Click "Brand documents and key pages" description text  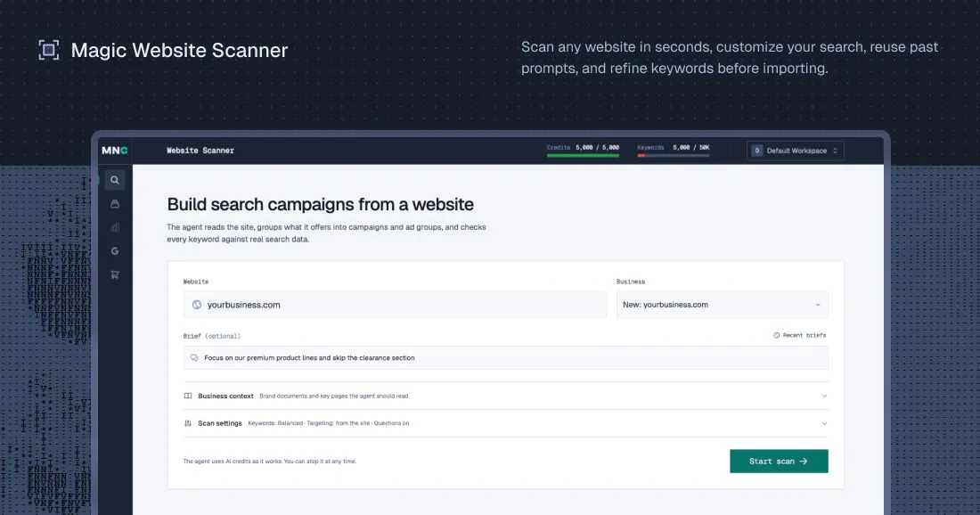(334, 396)
